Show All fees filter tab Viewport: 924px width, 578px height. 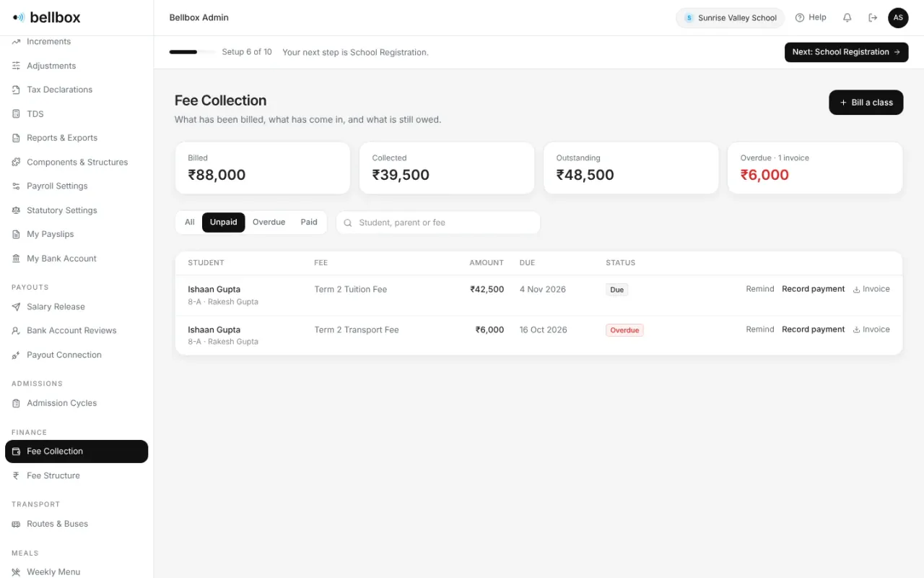pyautogui.click(x=190, y=222)
